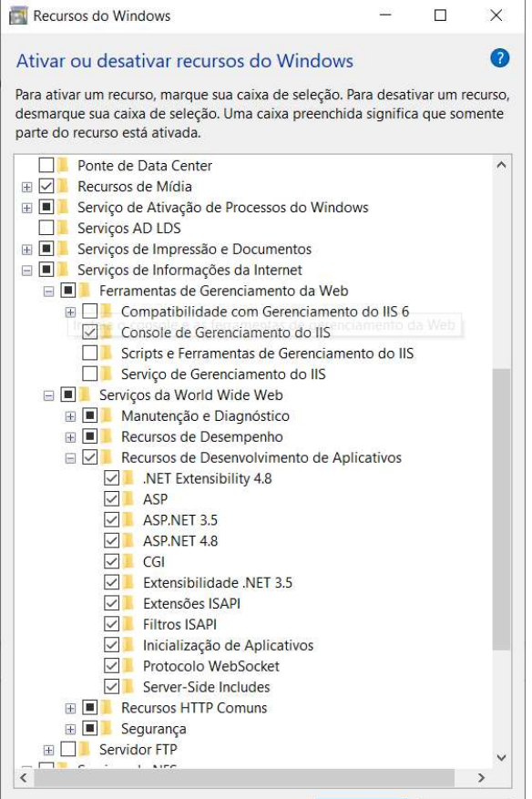Screen dimensions: 532x799
Task: Click the horizontal scroll right arrow
Action: pyautogui.click(x=482, y=778)
